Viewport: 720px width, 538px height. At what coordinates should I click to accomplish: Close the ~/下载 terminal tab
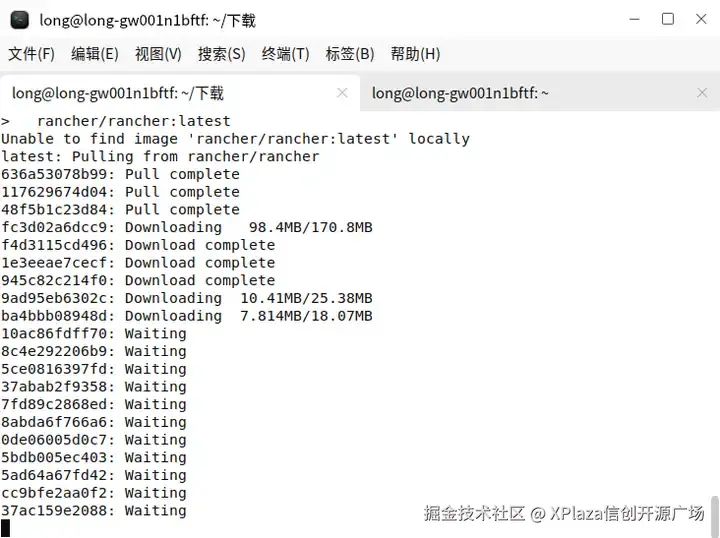pyautogui.click(x=342, y=93)
